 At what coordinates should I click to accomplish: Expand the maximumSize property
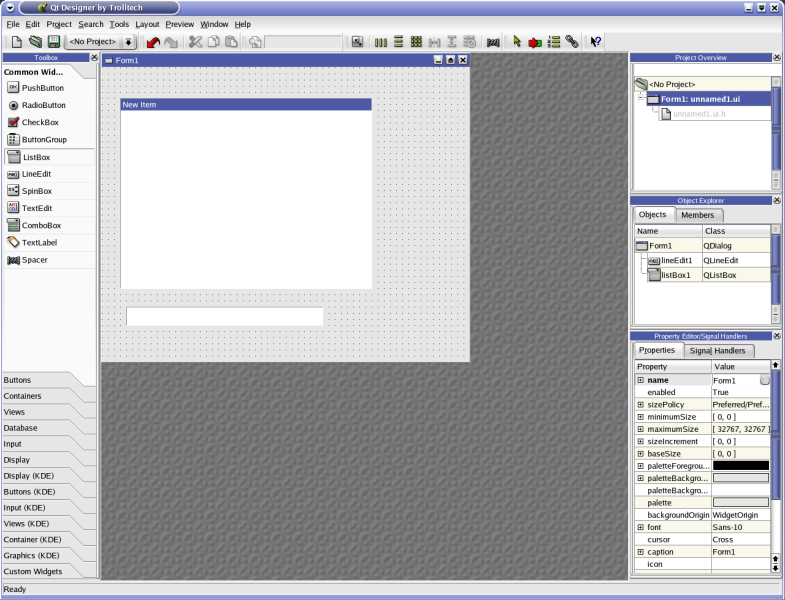(x=640, y=429)
